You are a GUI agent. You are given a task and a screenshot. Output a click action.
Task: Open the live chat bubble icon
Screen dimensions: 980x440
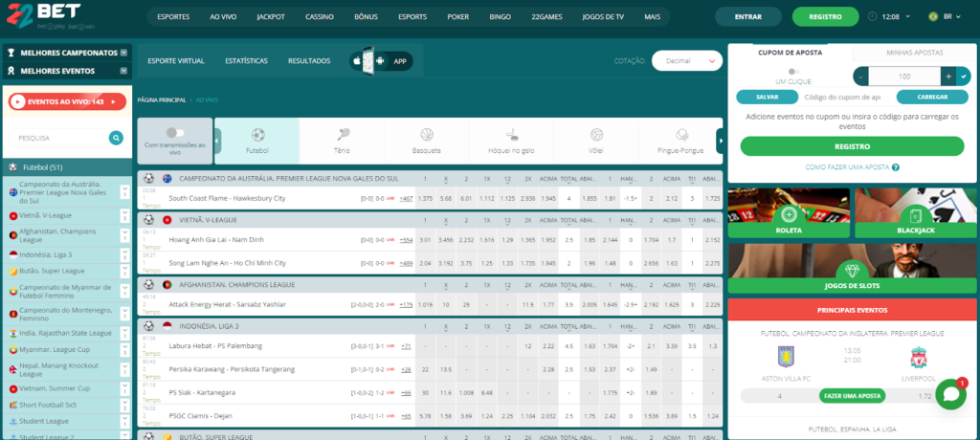click(x=949, y=393)
